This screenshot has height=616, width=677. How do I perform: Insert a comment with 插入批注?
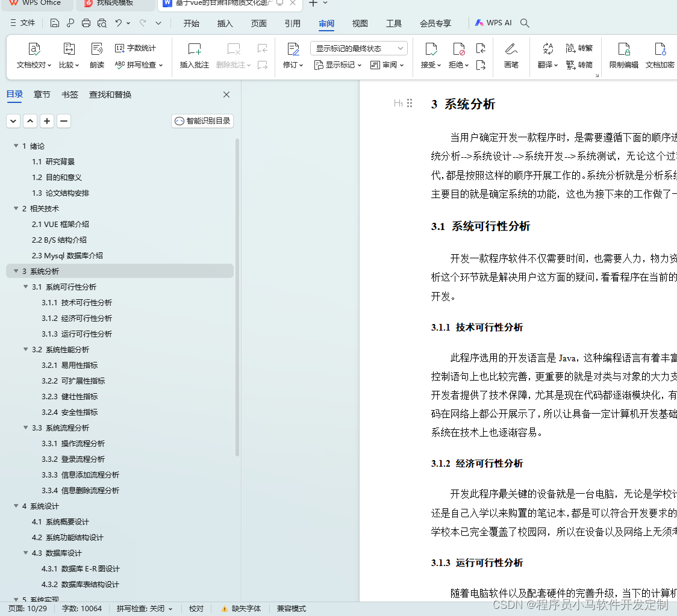coord(195,55)
